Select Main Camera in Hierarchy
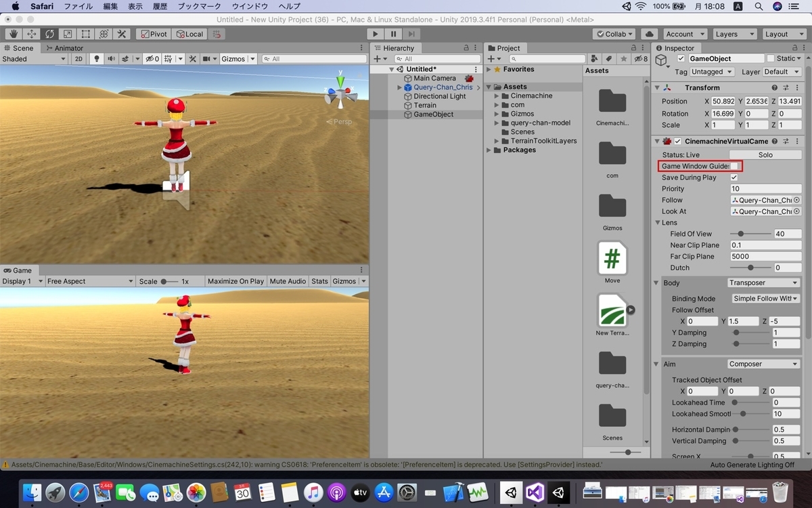812x508 pixels. tap(434, 78)
